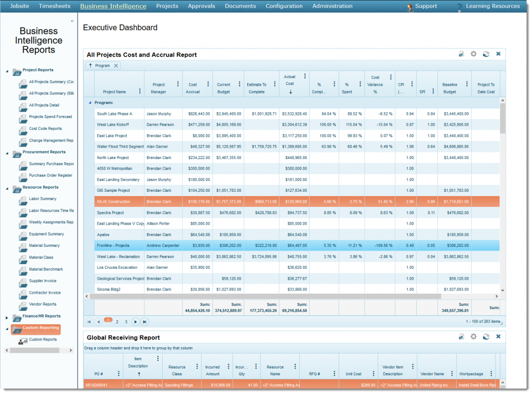
Task: Open the export icon on Global Receiving Report
Action: [461, 336]
